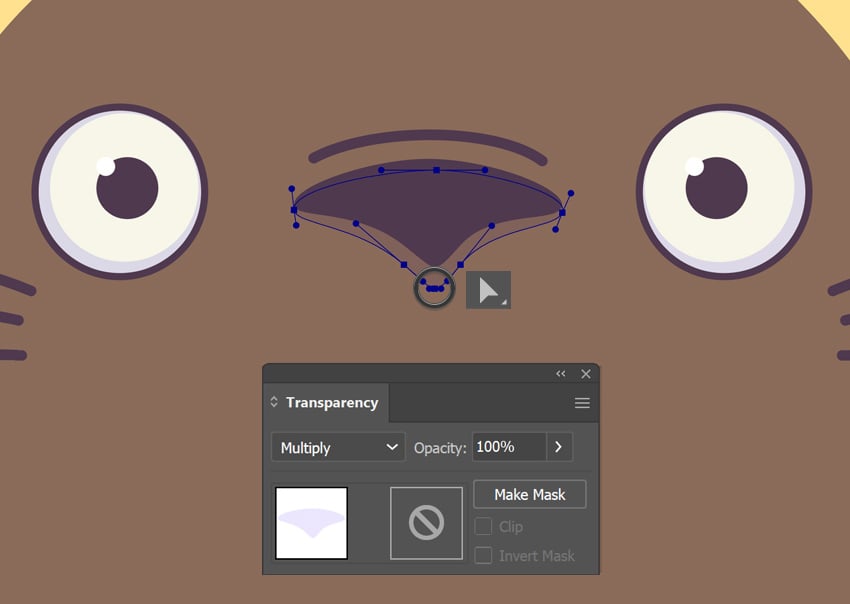The height and width of the screenshot is (604, 850).
Task: Click the Opacity 100% input field
Action: 509,447
